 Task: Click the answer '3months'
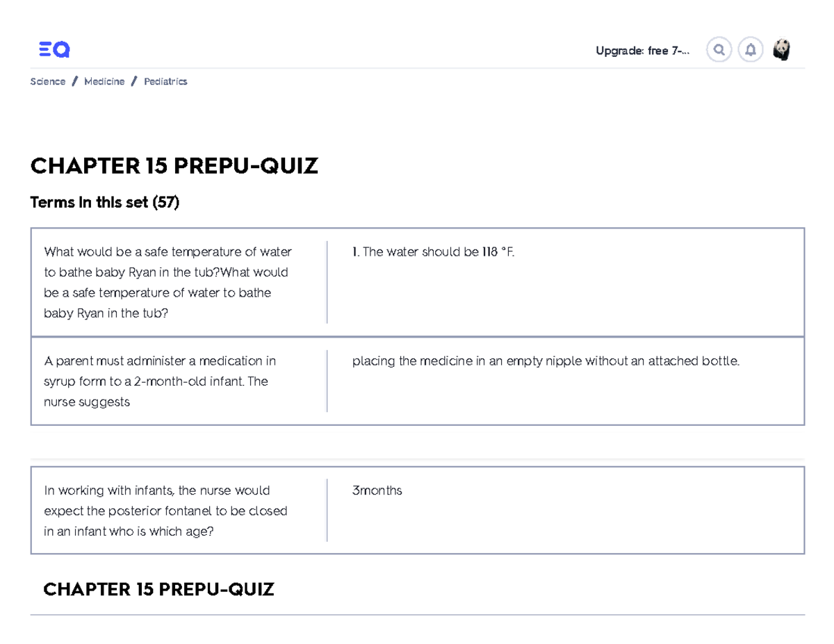click(377, 490)
